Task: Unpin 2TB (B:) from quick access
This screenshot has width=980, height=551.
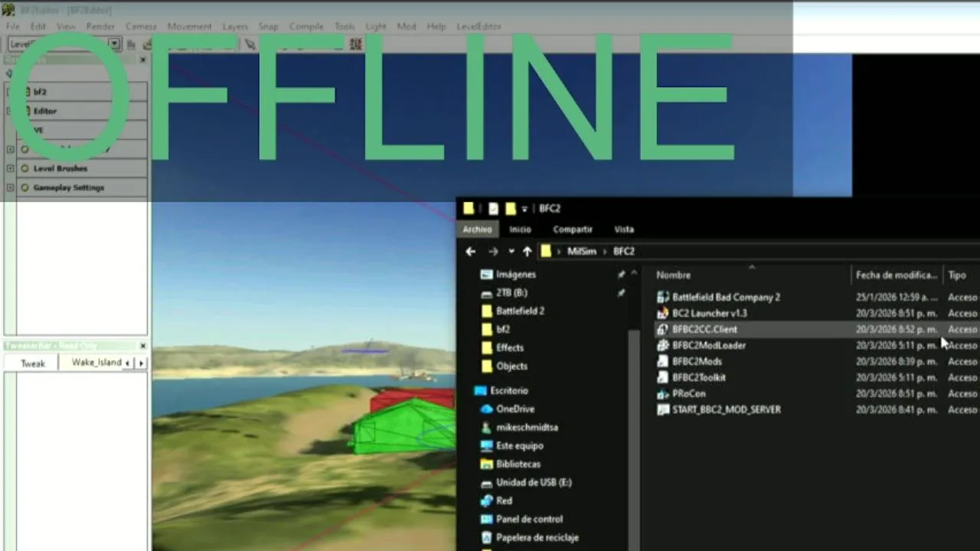Action: [621, 292]
